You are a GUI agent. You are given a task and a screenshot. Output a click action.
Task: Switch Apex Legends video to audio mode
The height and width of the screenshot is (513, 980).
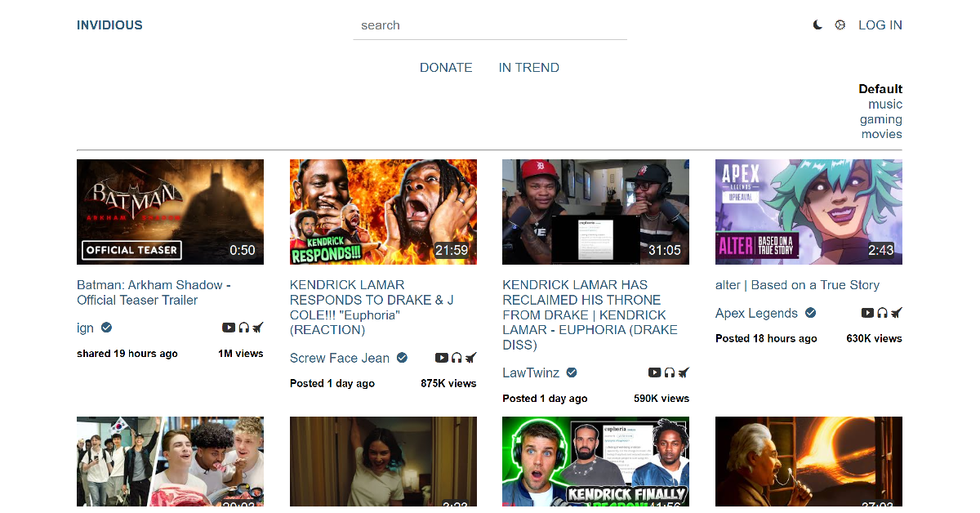click(882, 313)
